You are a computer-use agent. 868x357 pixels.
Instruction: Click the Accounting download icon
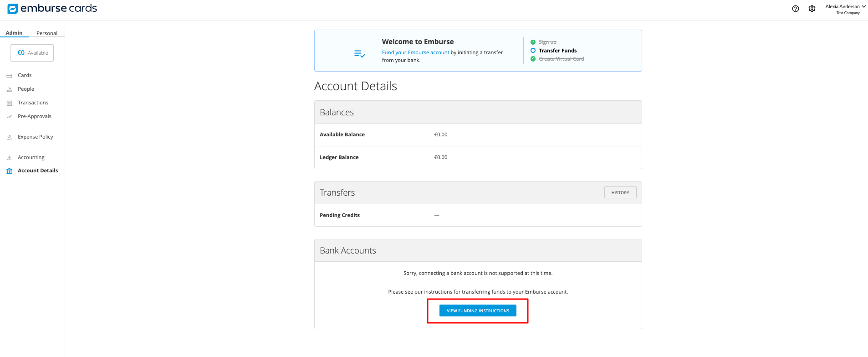9,158
